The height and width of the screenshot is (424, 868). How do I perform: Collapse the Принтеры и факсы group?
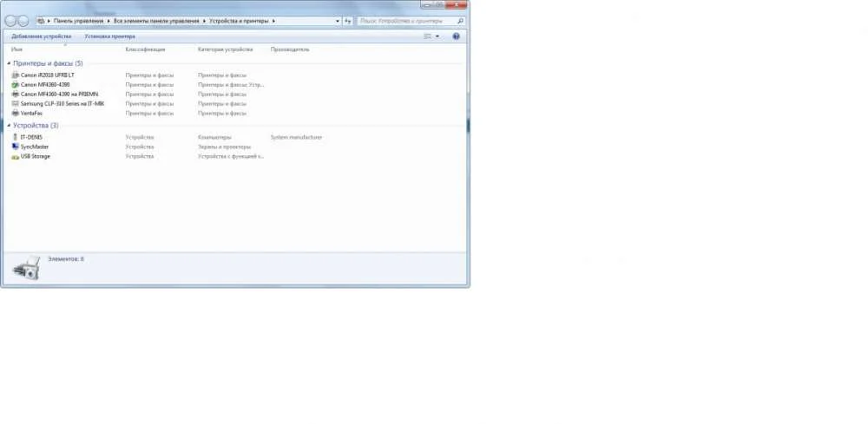click(x=9, y=63)
